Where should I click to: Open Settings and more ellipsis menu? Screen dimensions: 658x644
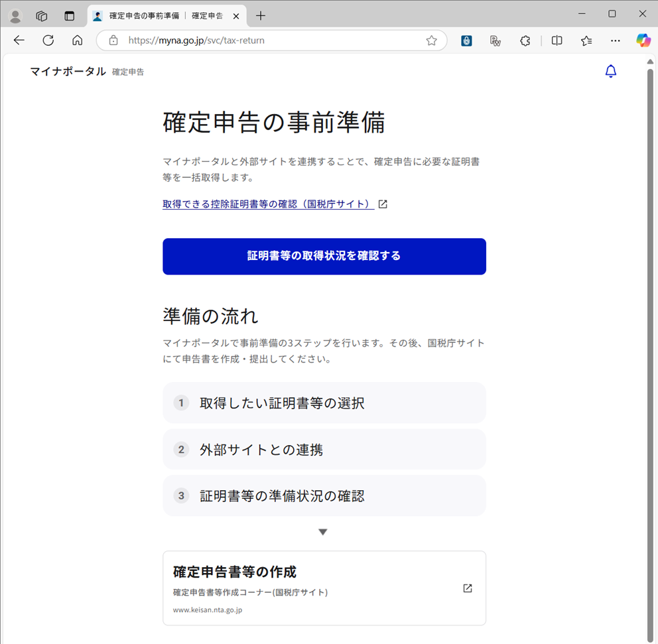[x=615, y=40]
